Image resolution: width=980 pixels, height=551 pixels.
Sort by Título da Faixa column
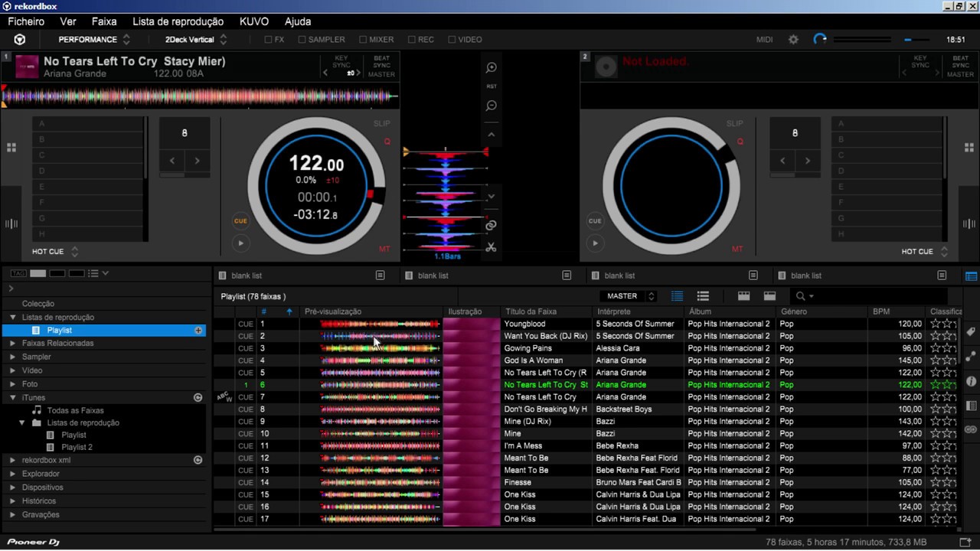[547, 311]
